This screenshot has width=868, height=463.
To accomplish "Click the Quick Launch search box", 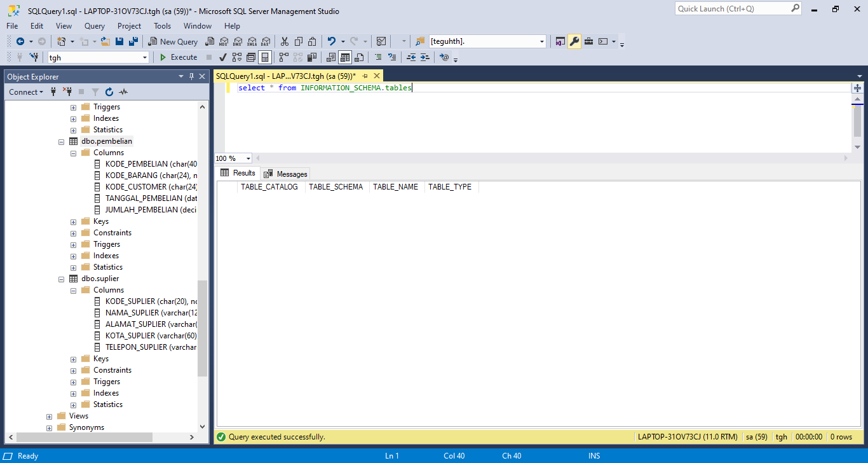I will tap(731, 8).
